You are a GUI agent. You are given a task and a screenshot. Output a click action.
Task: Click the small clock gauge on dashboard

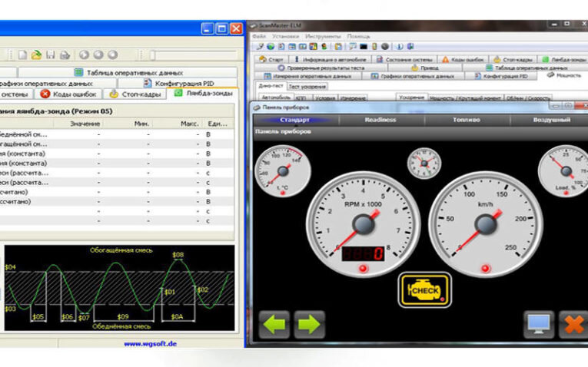point(424,164)
